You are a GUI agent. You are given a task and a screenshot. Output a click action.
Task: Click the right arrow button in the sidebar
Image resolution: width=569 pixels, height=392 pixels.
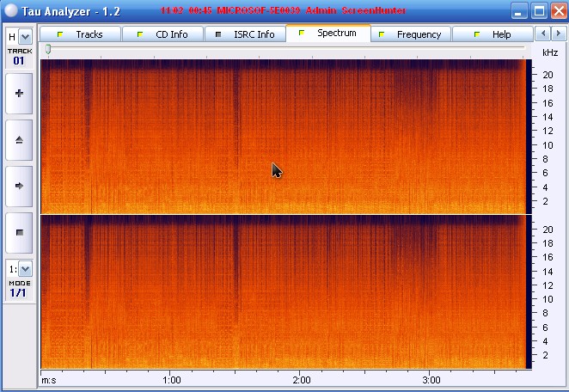coord(20,185)
